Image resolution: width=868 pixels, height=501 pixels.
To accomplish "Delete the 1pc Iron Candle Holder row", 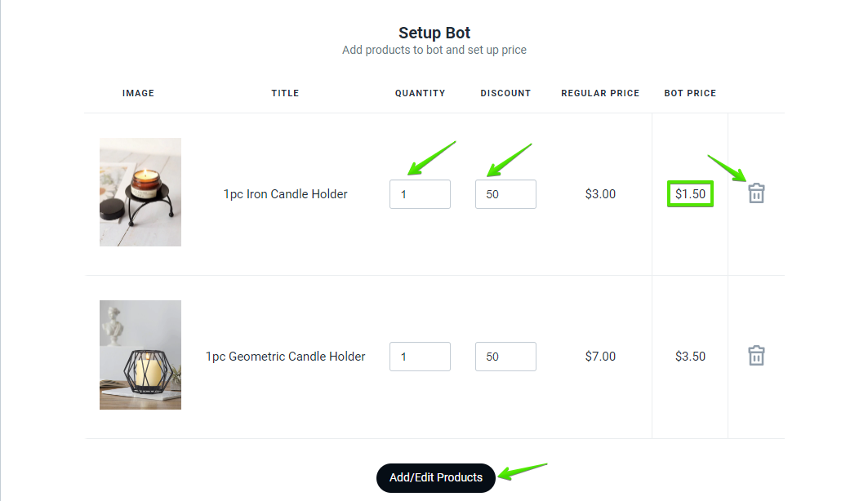I will coord(756,193).
